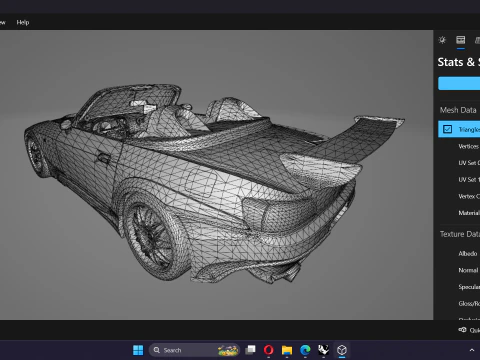The image size is (480, 360).
Task: Show hidden system tray icons
Action: (472, 350)
